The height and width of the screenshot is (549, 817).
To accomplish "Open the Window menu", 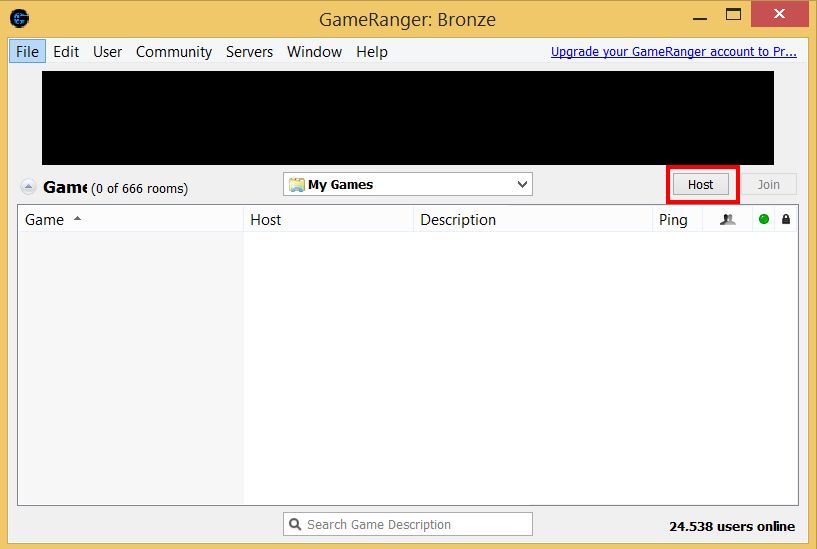I will 314,52.
